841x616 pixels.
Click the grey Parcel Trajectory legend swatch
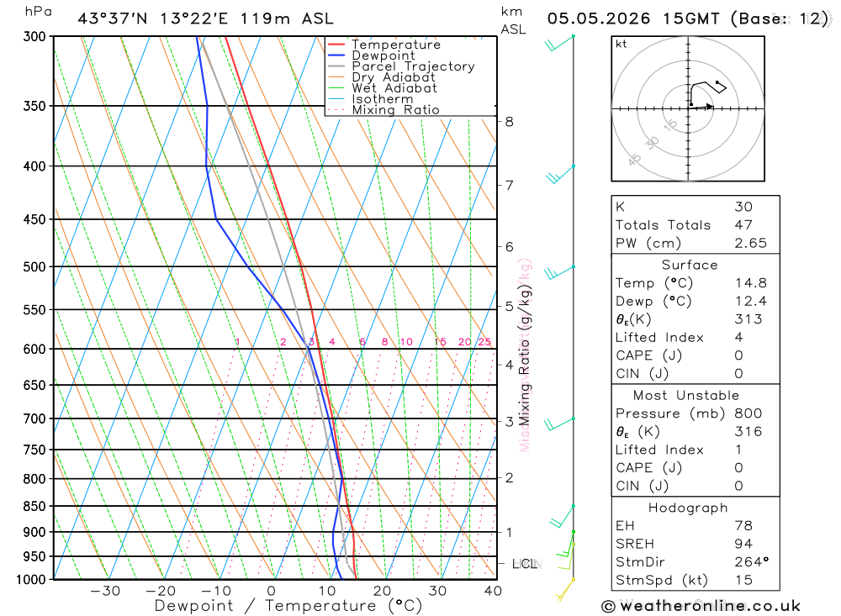(336, 66)
